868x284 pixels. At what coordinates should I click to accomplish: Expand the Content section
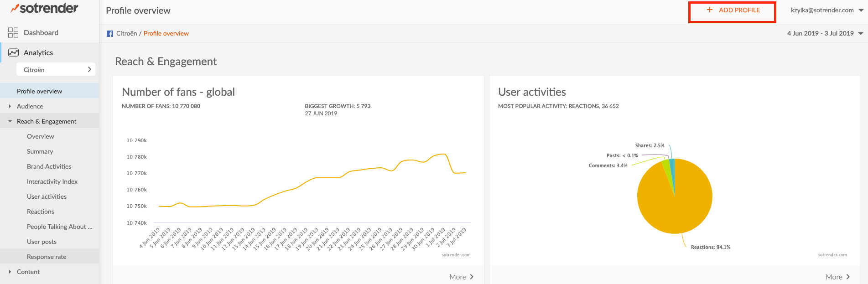10,272
